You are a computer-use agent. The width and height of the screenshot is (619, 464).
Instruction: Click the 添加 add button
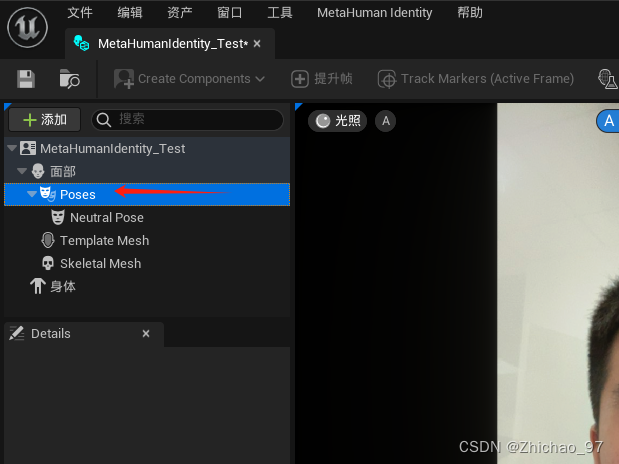[x=45, y=120]
